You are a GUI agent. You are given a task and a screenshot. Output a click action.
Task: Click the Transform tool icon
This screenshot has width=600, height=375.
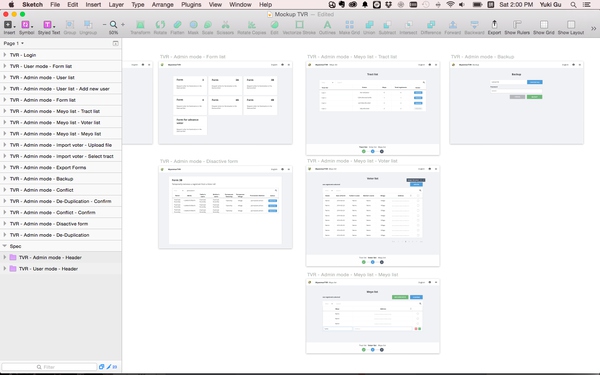(140, 25)
